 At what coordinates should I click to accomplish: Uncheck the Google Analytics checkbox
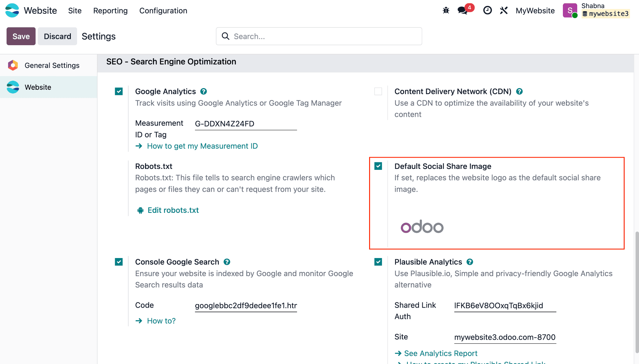pos(119,91)
